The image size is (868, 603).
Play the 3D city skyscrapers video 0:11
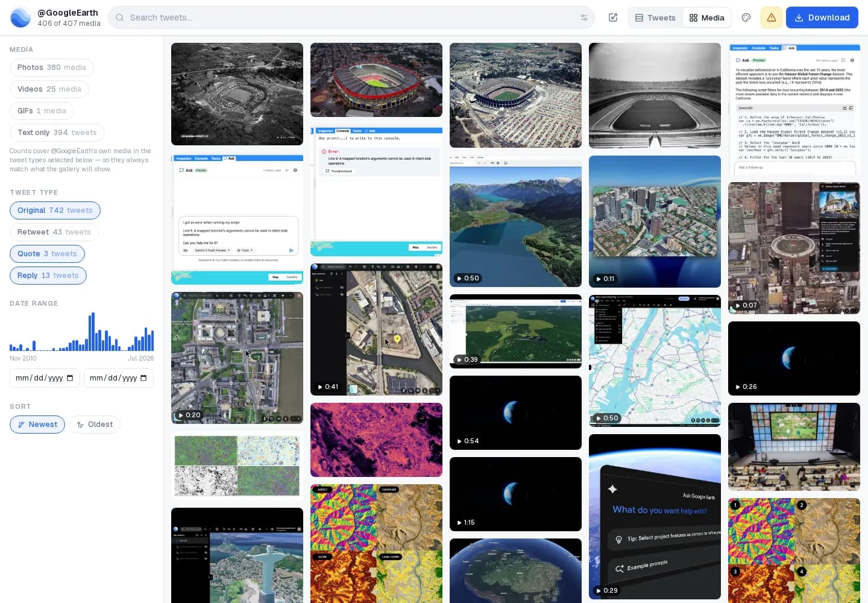655,221
